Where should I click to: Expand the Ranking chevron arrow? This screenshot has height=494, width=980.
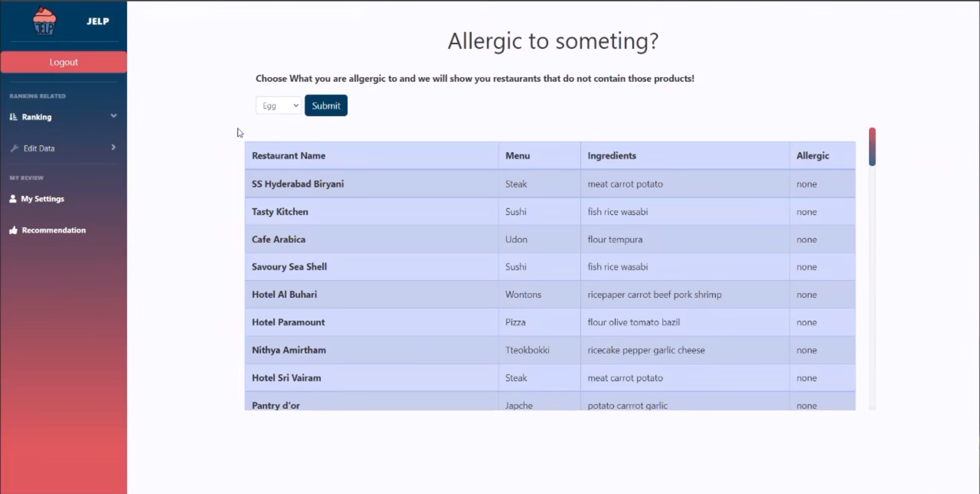[x=113, y=116]
